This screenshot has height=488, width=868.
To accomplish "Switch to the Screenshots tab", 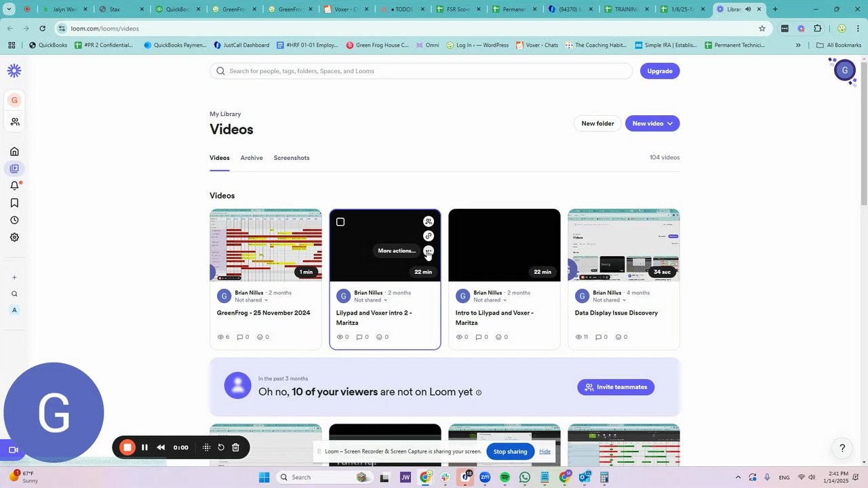I will point(292,158).
